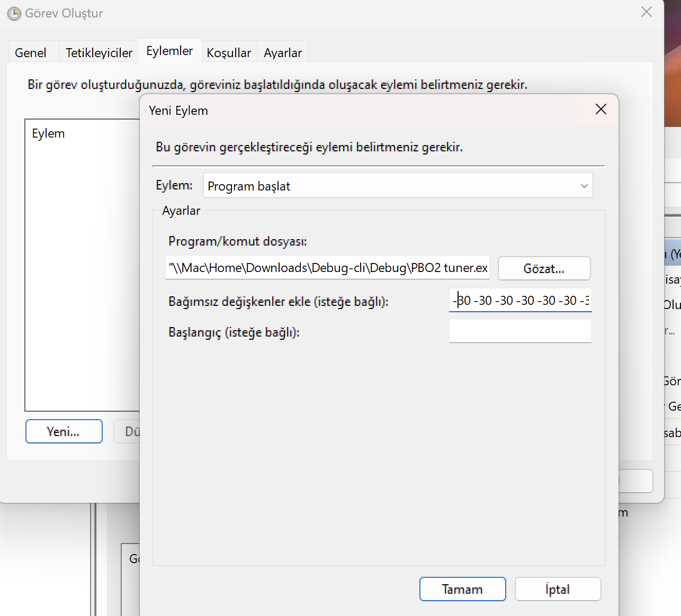Expand the Eylem dropdown showing Program başlat

pos(398,186)
